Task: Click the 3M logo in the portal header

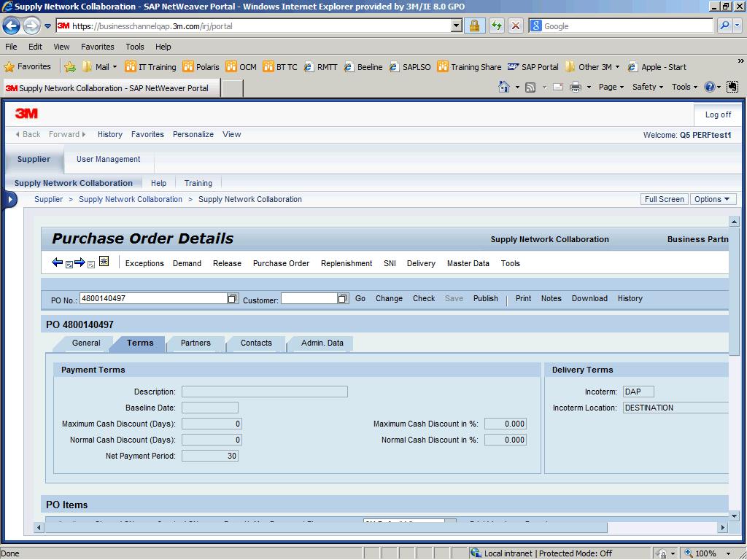Action: pos(26,113)
